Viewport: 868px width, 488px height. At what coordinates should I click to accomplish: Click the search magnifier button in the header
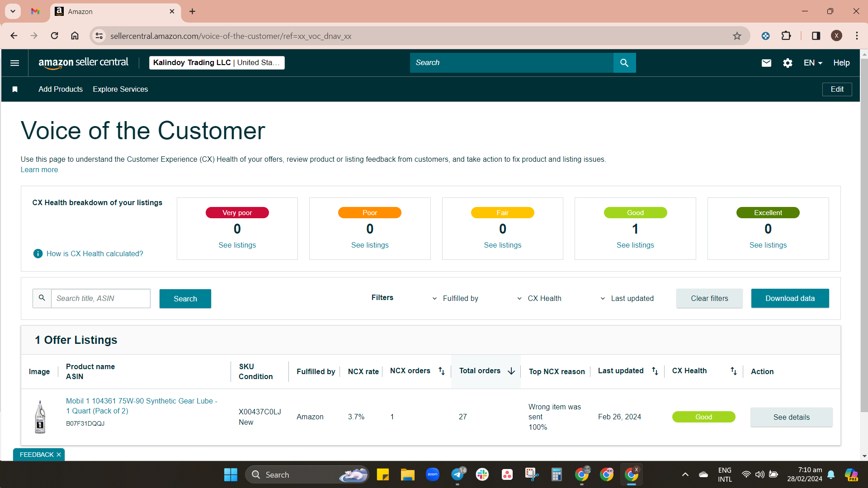[x=624, y=63]
